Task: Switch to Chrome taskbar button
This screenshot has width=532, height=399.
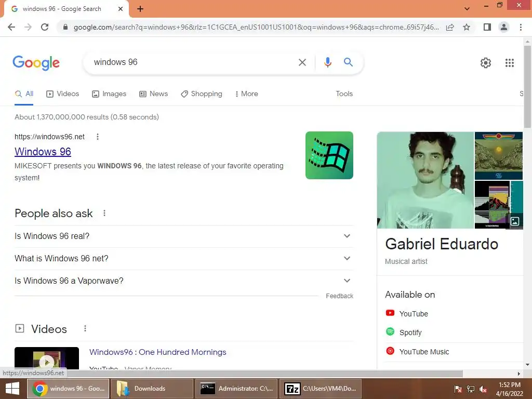Action: [68, 389]
